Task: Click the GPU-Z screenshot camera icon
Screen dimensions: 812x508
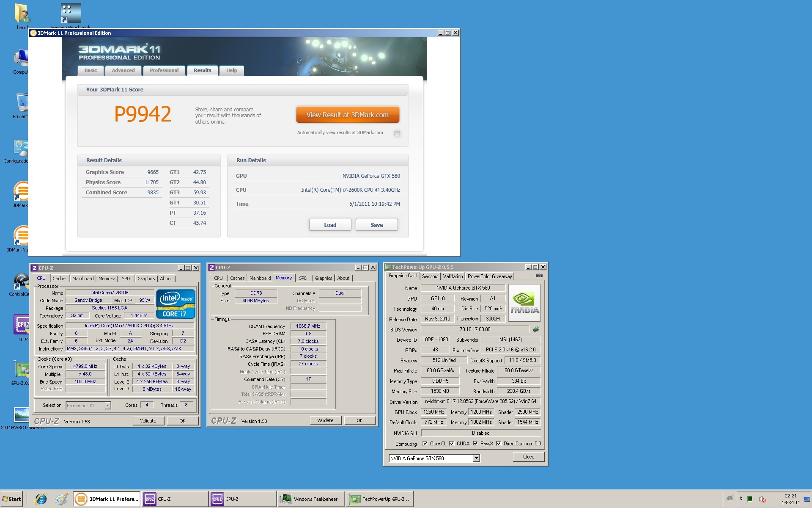Action: click(x=539, y=276)
